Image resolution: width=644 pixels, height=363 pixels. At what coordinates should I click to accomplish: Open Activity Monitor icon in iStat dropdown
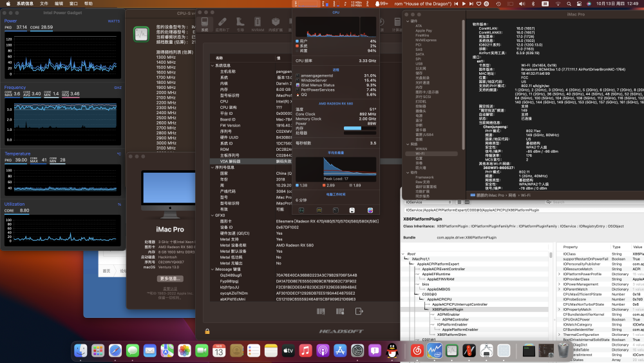301,210
